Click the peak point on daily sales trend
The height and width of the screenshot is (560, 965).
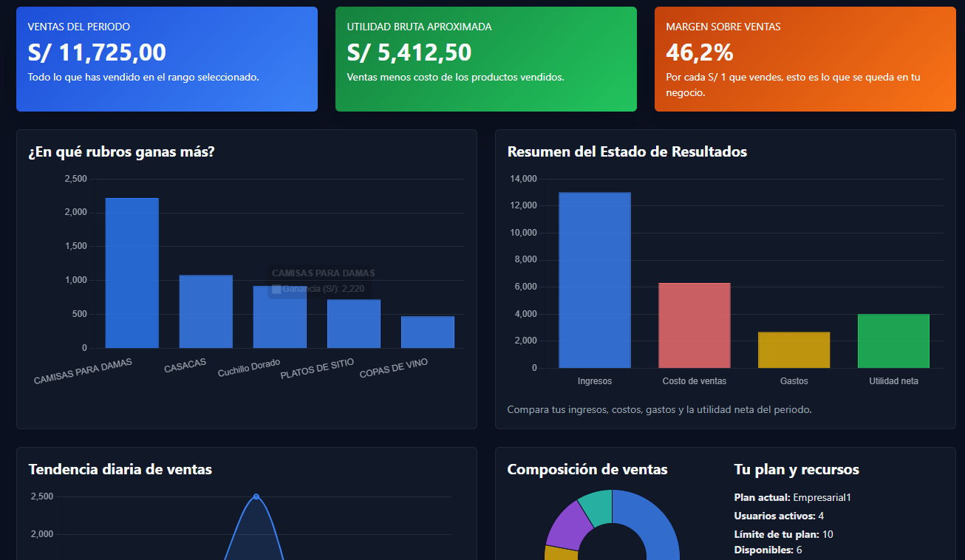click(256, 496)
